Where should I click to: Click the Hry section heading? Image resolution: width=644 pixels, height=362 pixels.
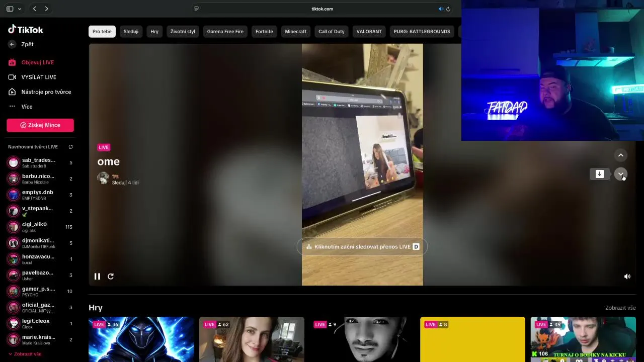(96, 308)
